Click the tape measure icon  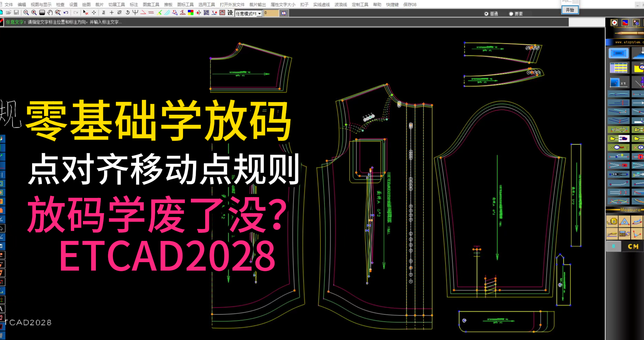612,221
